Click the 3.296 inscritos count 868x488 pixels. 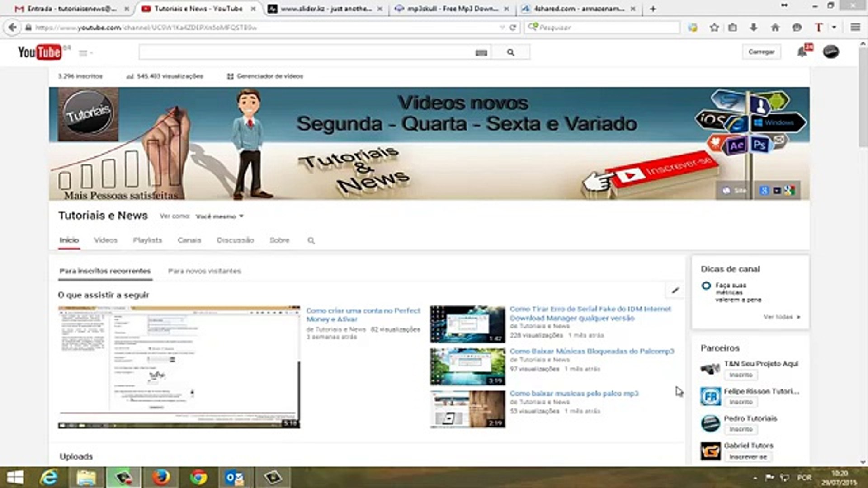click(x=80, y=76)
